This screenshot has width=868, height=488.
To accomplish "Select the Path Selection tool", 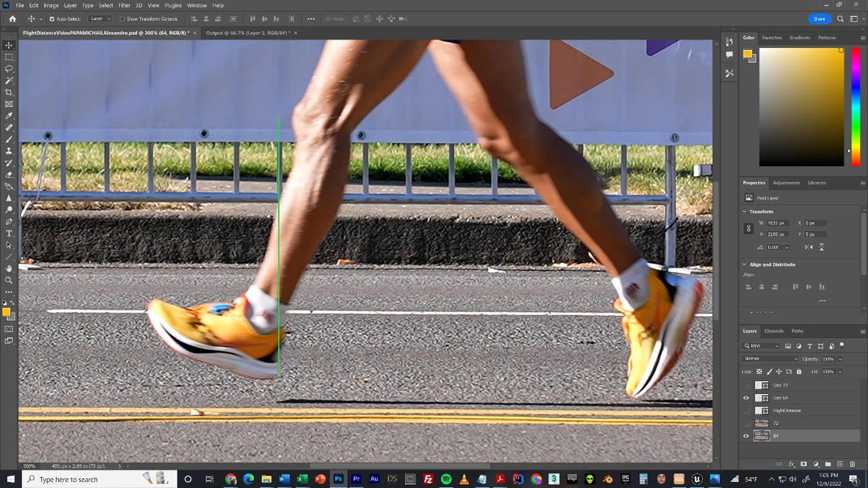I will [x=9, y=245].
